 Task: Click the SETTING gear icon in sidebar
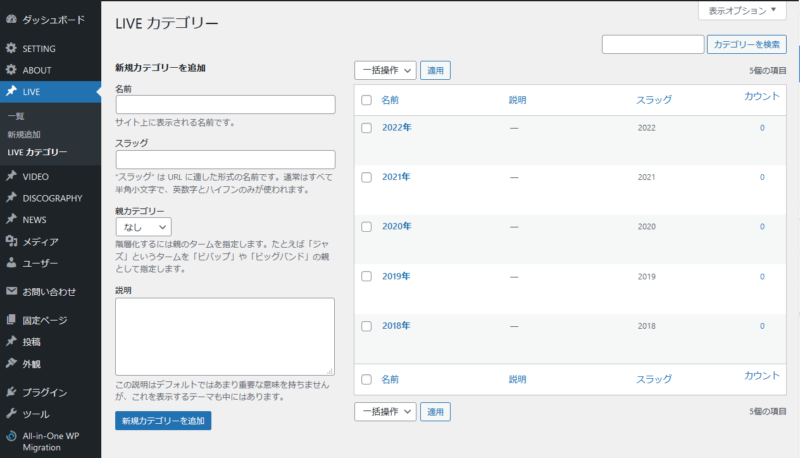coord(11,48)
